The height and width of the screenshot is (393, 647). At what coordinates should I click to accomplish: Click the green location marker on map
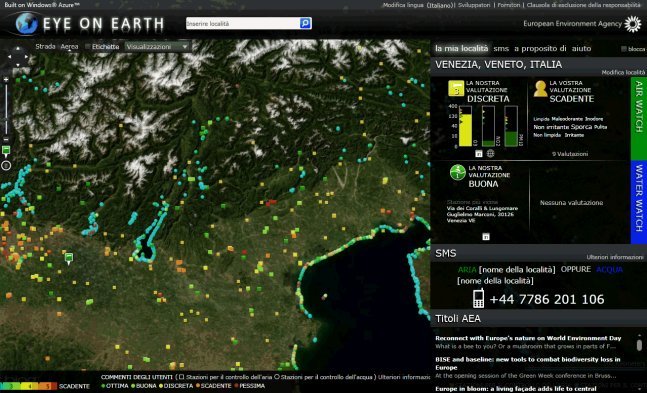(69, 258)
